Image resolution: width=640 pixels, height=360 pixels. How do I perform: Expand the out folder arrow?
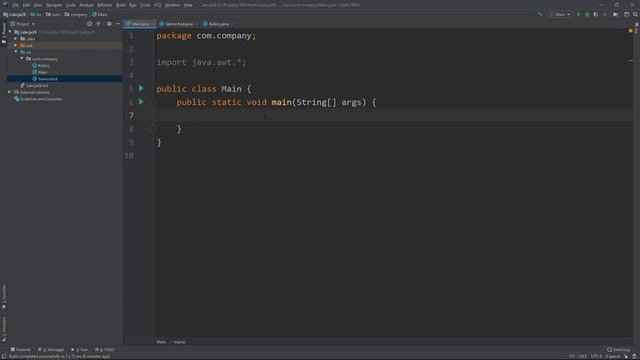click(16, 45)
